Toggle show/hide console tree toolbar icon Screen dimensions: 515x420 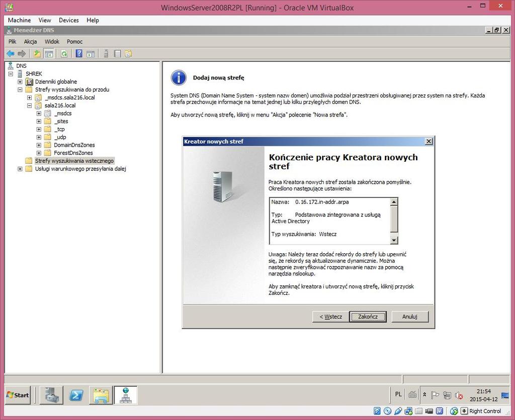[x=49, y=53]
